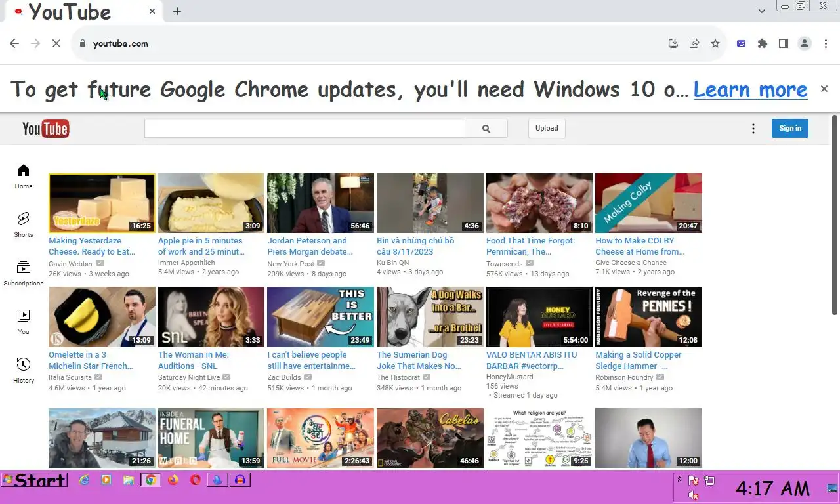Go to the Home sidebar icon
The width and height of the screenshot is (840, 504).
(x=24, y=177)
